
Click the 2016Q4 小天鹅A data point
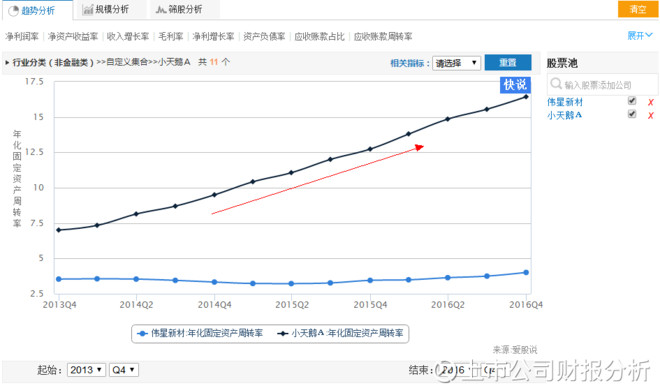(x=526, y=97)
